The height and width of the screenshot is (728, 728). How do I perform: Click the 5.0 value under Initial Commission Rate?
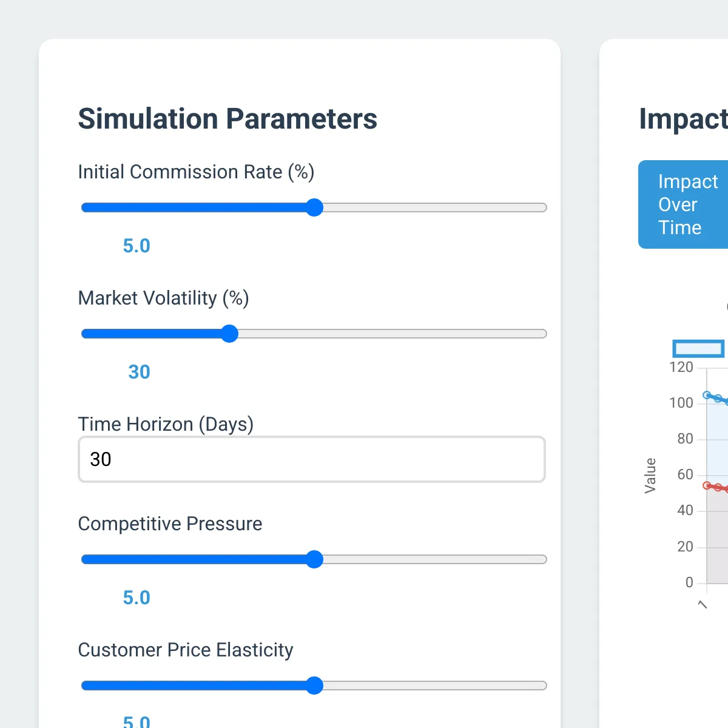[x=136, y=246]
